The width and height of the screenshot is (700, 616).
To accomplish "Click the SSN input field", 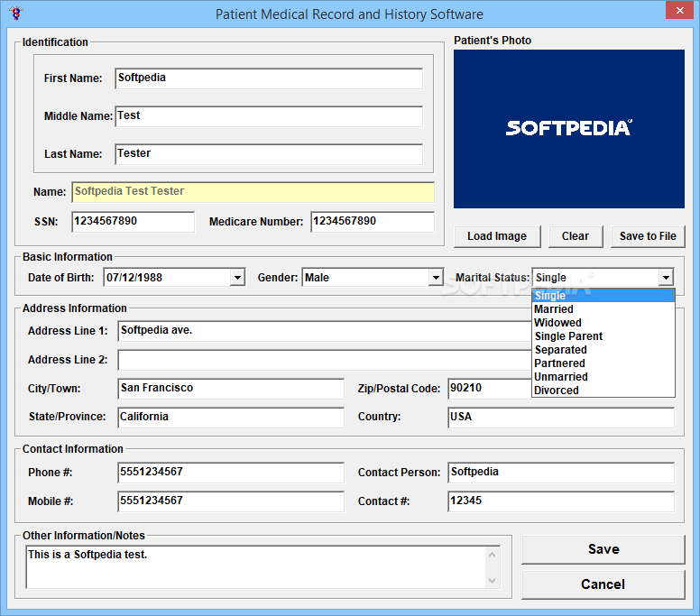I will (x=133, y=221).
